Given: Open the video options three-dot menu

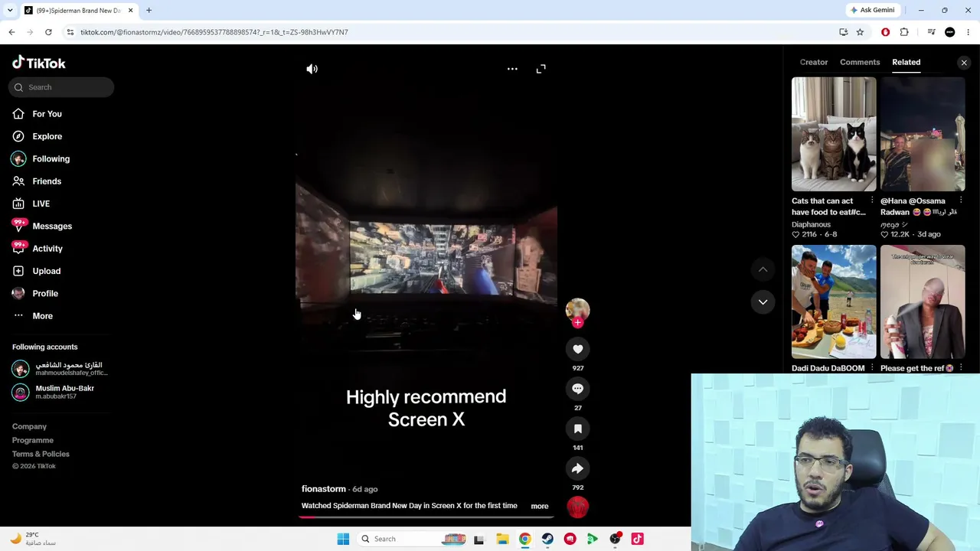Looking at the screenshot, I should [512, 69].
